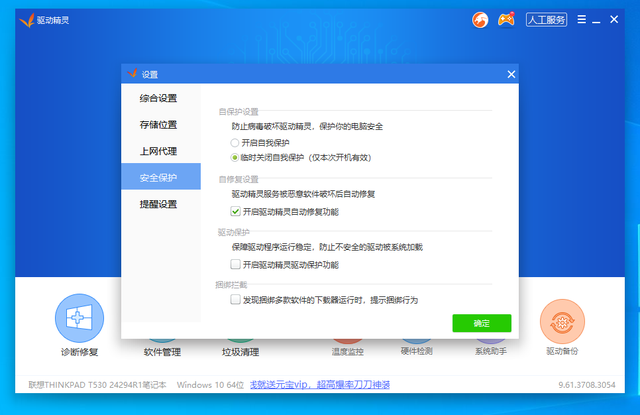This screenshot has height=415, width=640.
Task: Click Windows 10 64位 system text
Action: 210,385
